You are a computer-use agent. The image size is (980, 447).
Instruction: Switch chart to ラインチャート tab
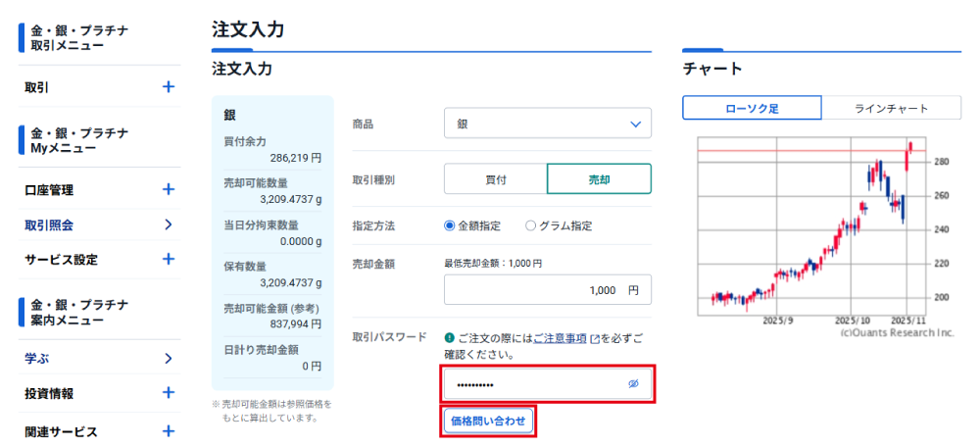click(891, 108)
